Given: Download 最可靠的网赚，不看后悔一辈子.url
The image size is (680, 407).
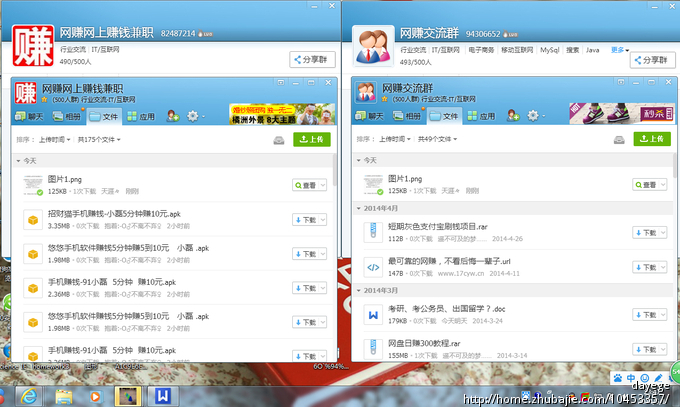Looking at the screenshot, I should tap(646, 267).
